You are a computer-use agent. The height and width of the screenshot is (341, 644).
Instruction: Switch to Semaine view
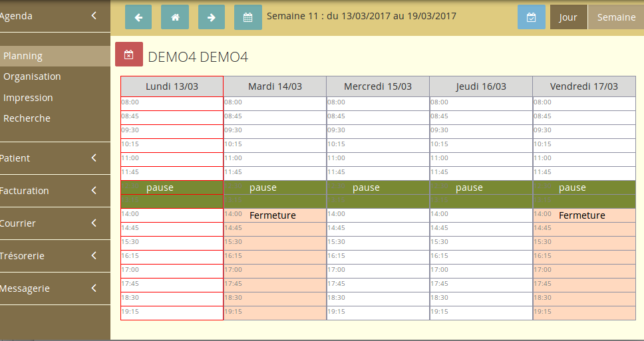[x=616, y=17]
